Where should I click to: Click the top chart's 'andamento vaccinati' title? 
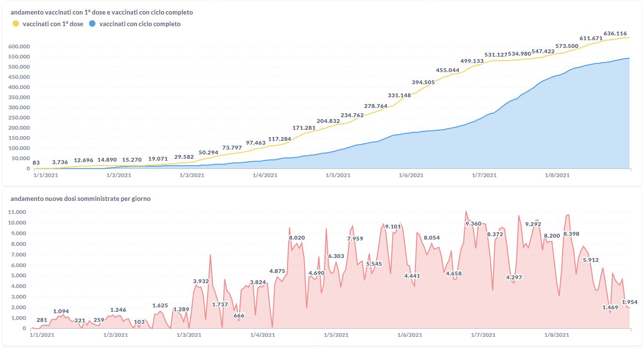(102, 12)
